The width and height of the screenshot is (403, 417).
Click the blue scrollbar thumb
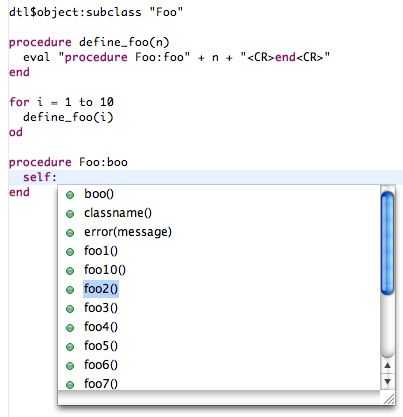pyautogui.click(x=387, y=243)
